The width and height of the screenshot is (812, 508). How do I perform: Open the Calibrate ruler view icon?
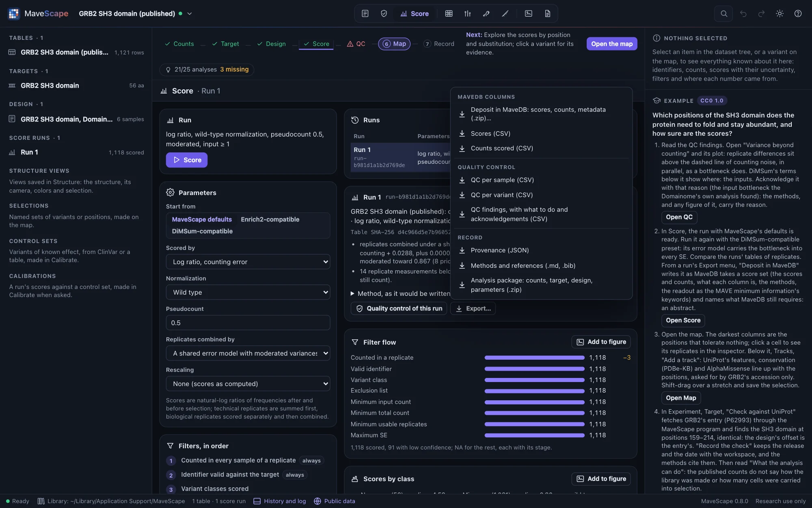click(x=505, y=13)
